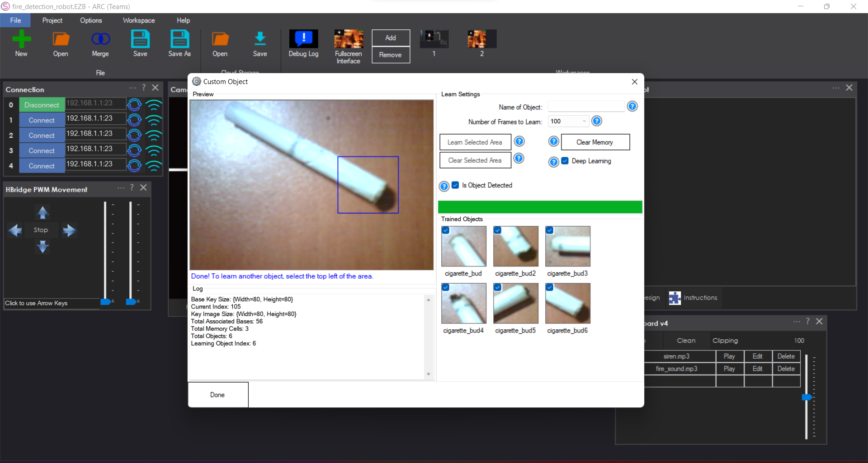Image resolution: width=868 pixels, height=463 pixels.
Task: Open the Connection panel options menu
Action: tap(132, 88)
